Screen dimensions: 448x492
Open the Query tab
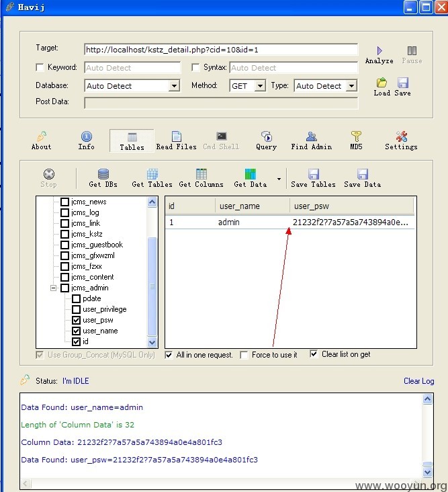coord(266,140)
